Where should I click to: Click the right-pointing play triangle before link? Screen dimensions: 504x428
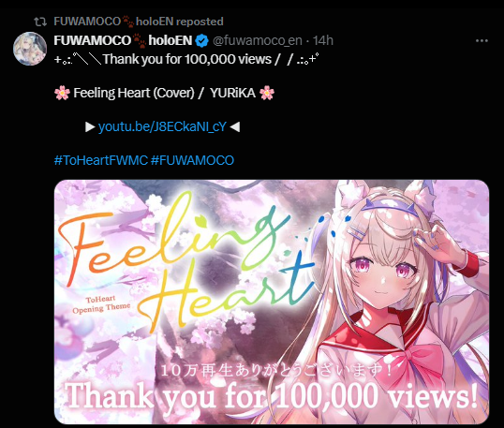[90, 127]
